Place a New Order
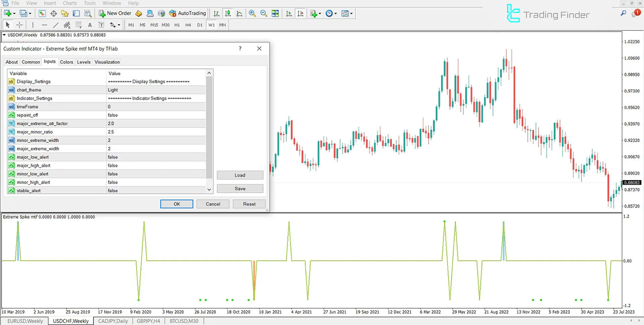Image resolution: width=644 pixels, height=325 pixels. tap(115, 13)
